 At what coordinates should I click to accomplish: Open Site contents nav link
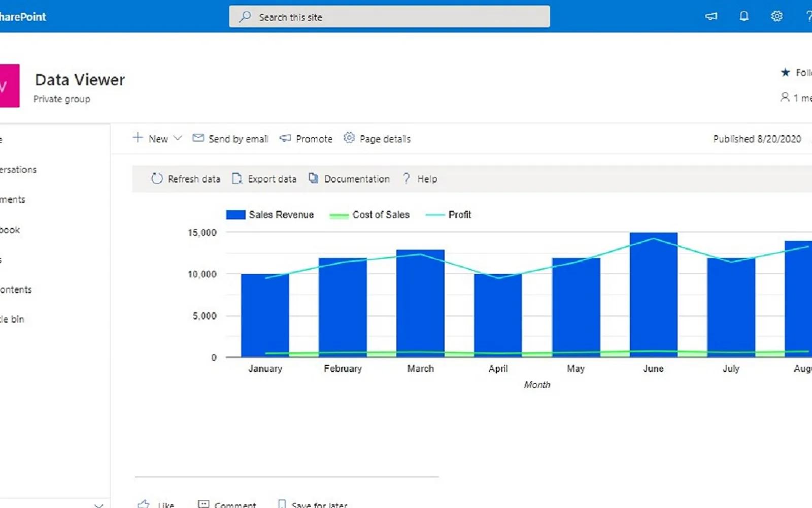(16, 290)
